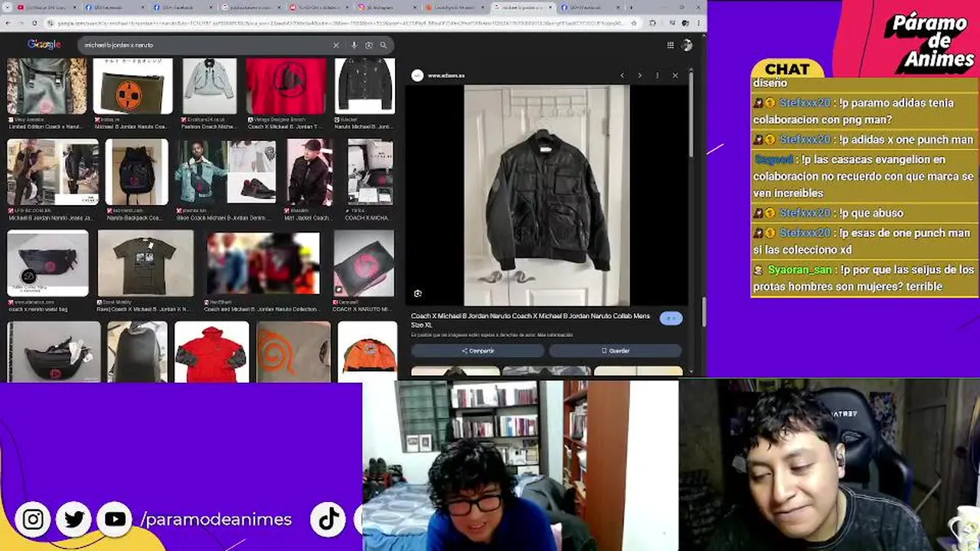This screenshot has width=980, height=551.
Task: Click the magnifier search button
Action: [x=383, y=45]
